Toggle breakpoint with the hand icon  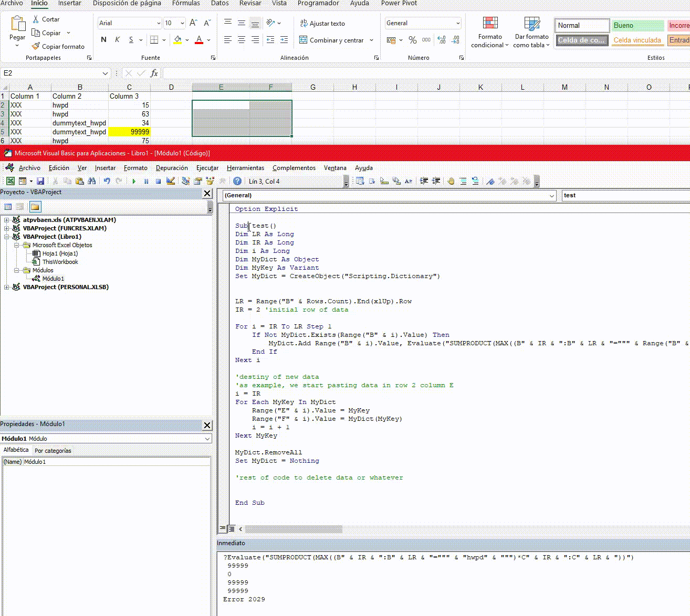[451, 182]
